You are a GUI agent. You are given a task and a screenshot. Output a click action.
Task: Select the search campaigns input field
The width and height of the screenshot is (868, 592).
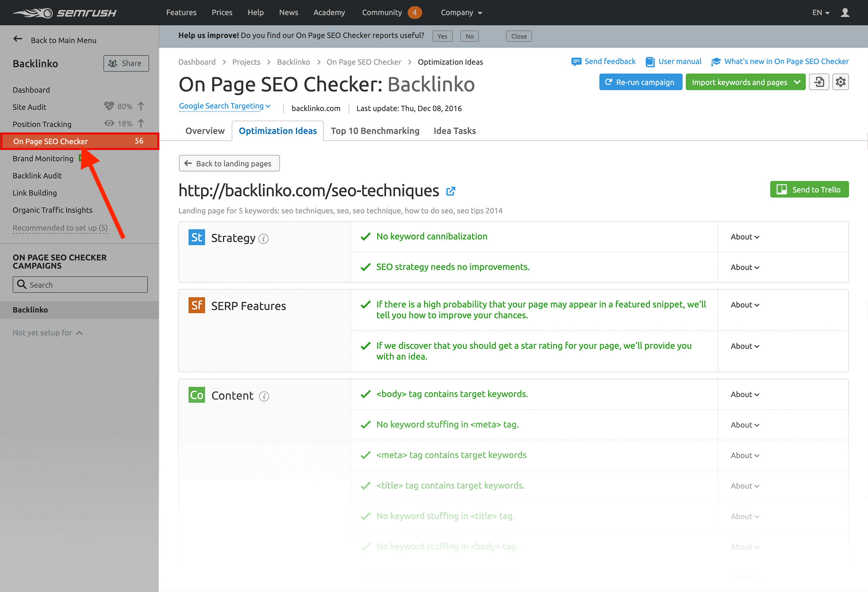[x=80, y=285]
